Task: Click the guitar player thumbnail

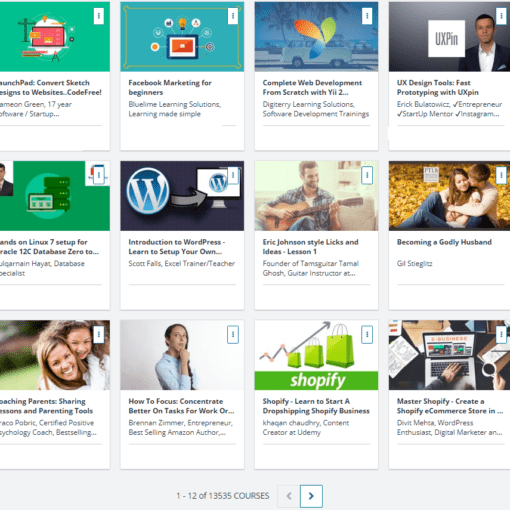Action: point(316,196)
